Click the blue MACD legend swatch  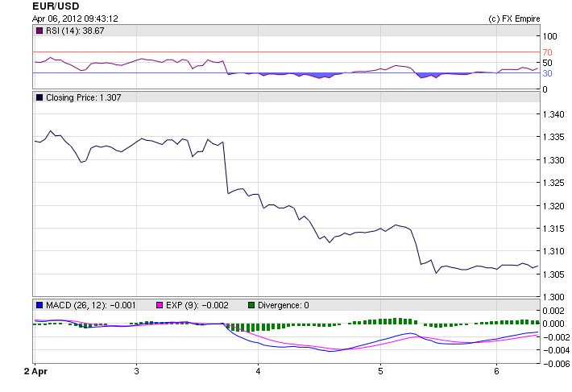(x=39, y=305)
